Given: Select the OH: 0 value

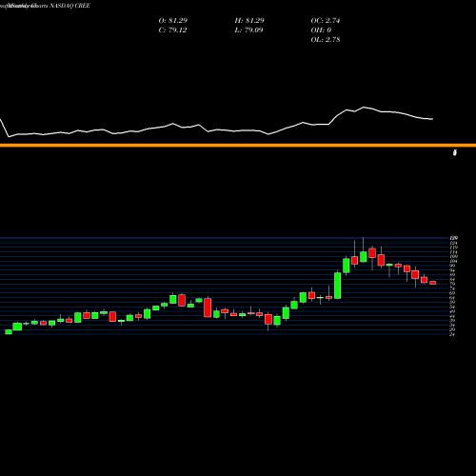Looking at the screenshot, I should 321,30.
